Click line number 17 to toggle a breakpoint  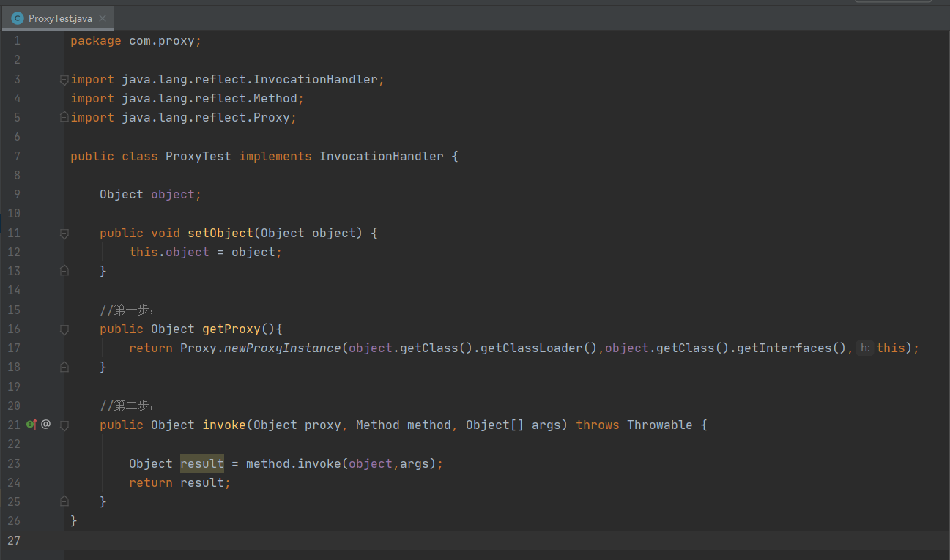pyautogui.click(x=13, y=347)
